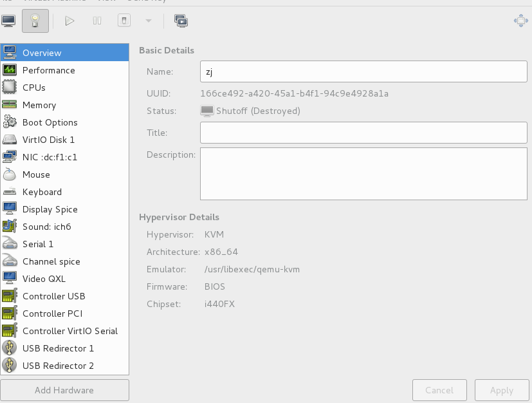Select Controller USB
This screenshot has height=403, width=532.
tap(64, 296)
